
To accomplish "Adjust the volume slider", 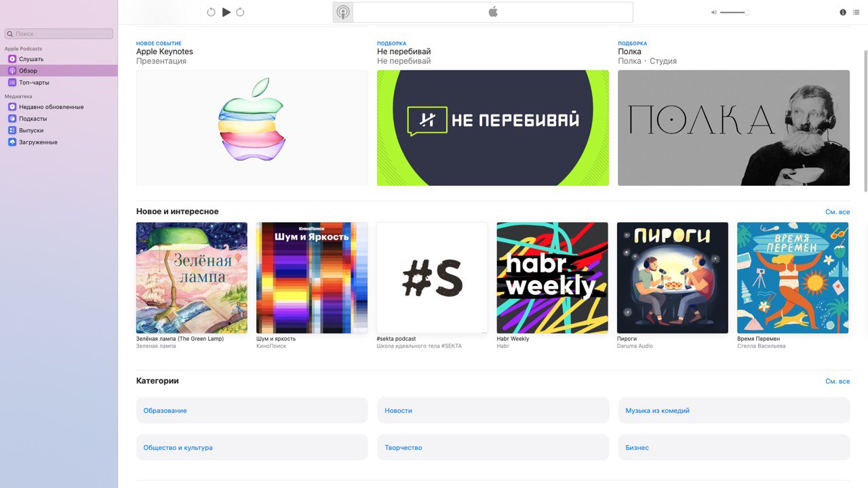I will tap(734, 12).
